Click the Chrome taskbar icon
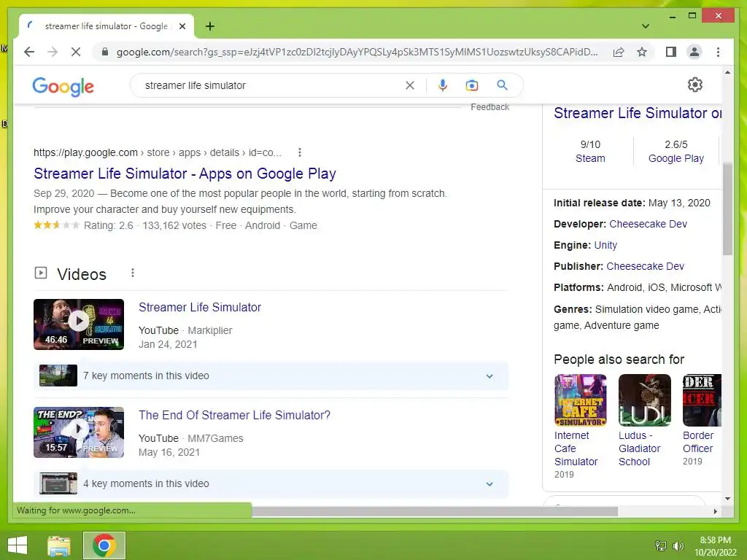 click(104, 545)
